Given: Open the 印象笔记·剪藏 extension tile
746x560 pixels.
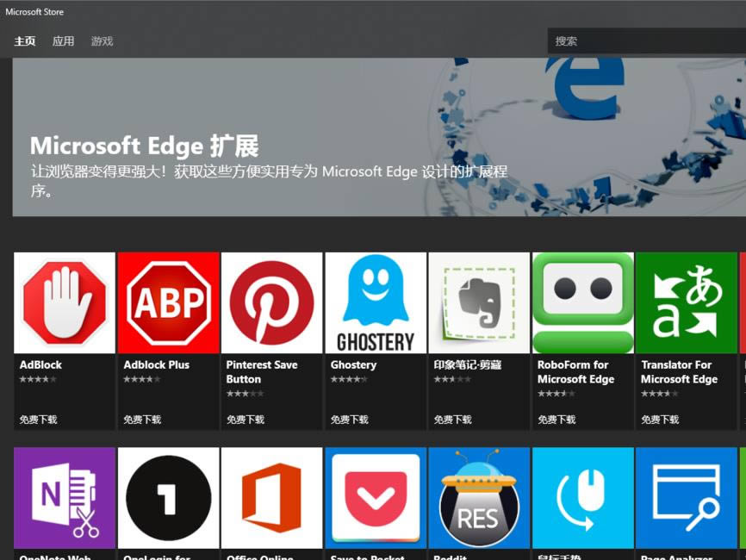Looking at the screenshot, I should point(479,302).
